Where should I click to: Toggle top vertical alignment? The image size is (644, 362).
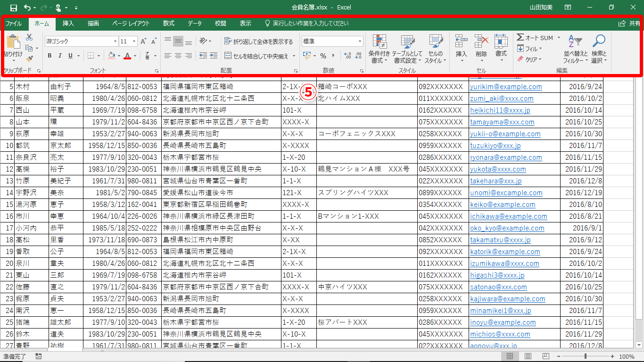click(x=167, y=41)
